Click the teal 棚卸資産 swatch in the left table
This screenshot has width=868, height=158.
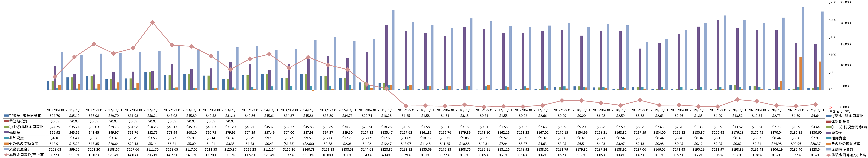click(x=6, y=138)
